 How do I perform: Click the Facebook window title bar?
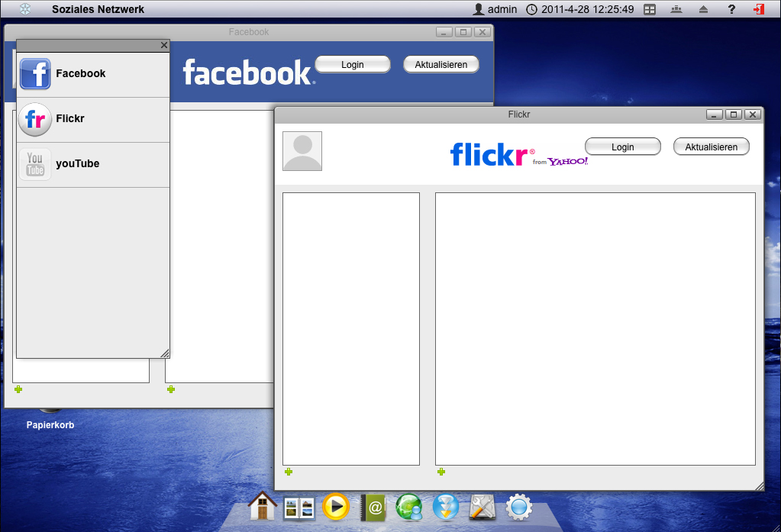[x=249, y=32]
